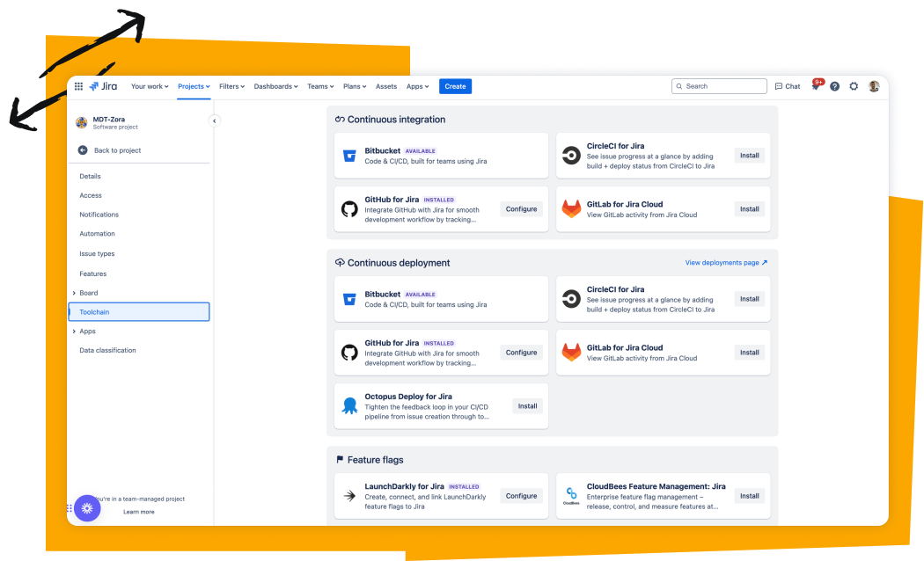The width and height of the screenshot is (924, 561).
Task: Click in the Search input field
Action: point(719,86)
